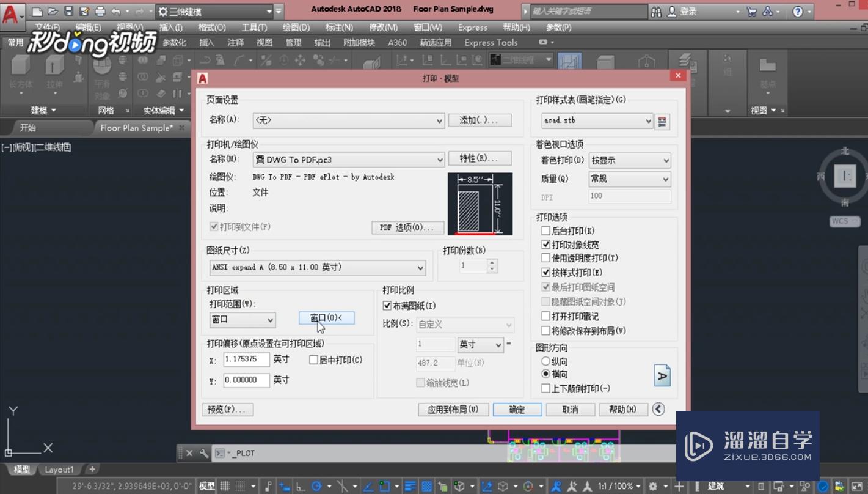Click the Undo arrow icon
Image resolution: width=868 pixels, height=494 pixels.
click(116, 12)
